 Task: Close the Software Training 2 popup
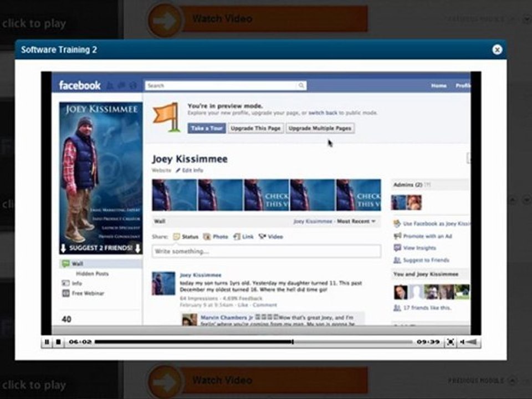497,50
